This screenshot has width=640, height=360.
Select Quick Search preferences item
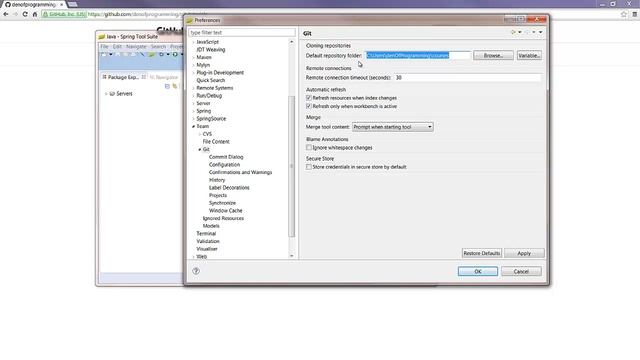[x=211, y=80]
